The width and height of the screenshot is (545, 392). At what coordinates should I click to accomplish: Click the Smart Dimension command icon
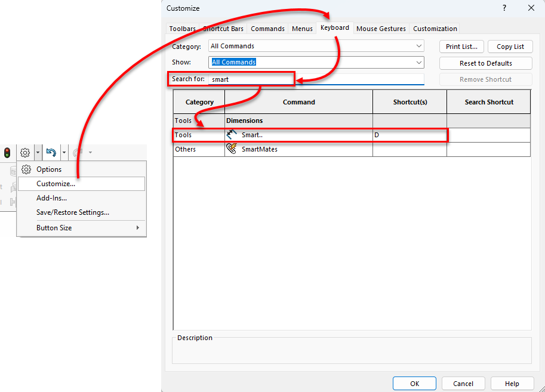[x=232, y=135]
